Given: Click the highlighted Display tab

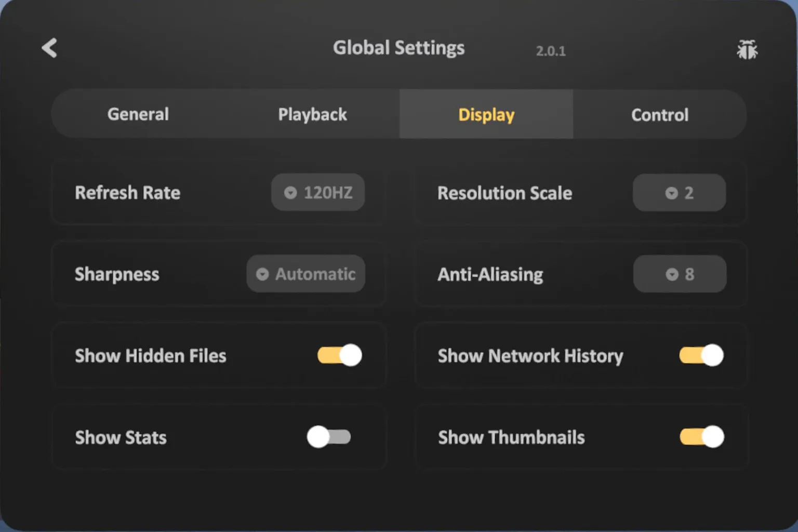Looking at the screenshot, I should coord(486,114).
